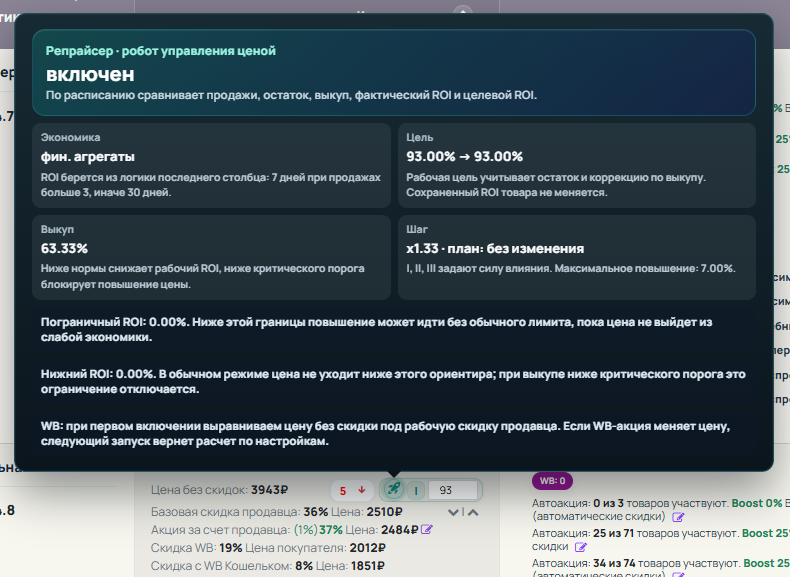The image size is (790, 577).
Task: Click the Шаг value x1.33 · план
Action: (495, 248)
